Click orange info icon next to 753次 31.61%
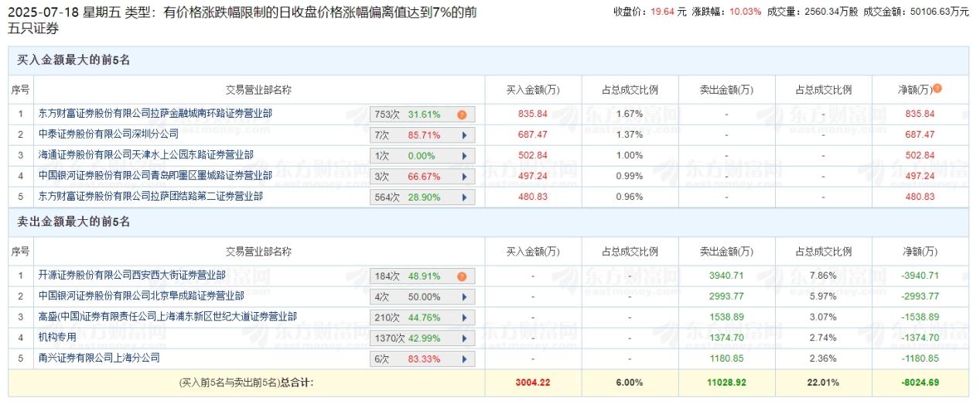980x405 pixels. (x=462, y=115)
